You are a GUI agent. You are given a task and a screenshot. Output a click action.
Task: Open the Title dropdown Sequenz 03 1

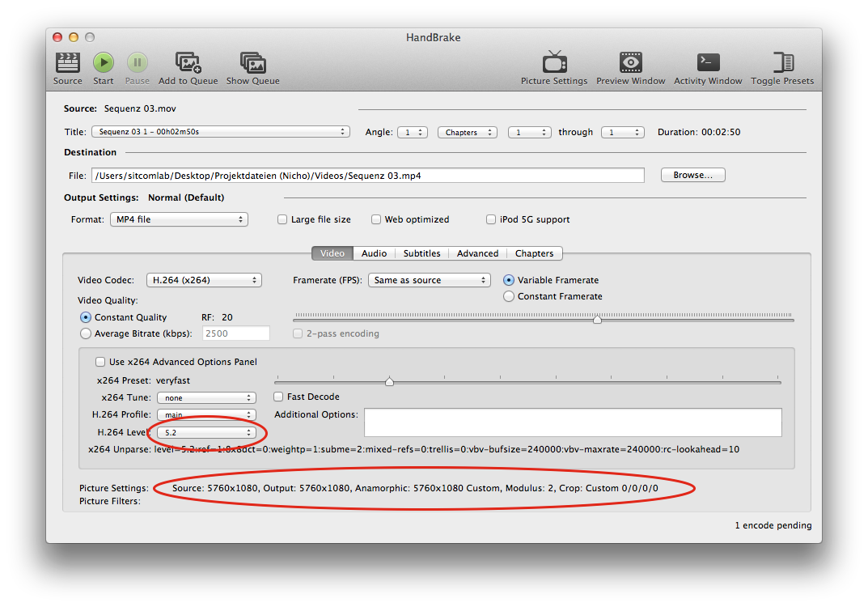click(221, 132)
